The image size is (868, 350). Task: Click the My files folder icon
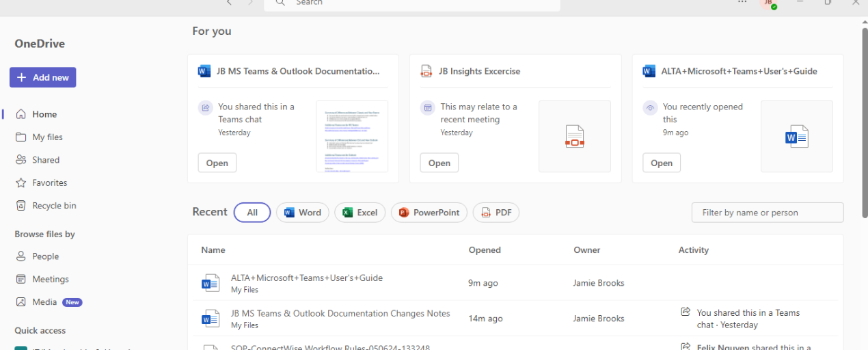coord(21,137)
